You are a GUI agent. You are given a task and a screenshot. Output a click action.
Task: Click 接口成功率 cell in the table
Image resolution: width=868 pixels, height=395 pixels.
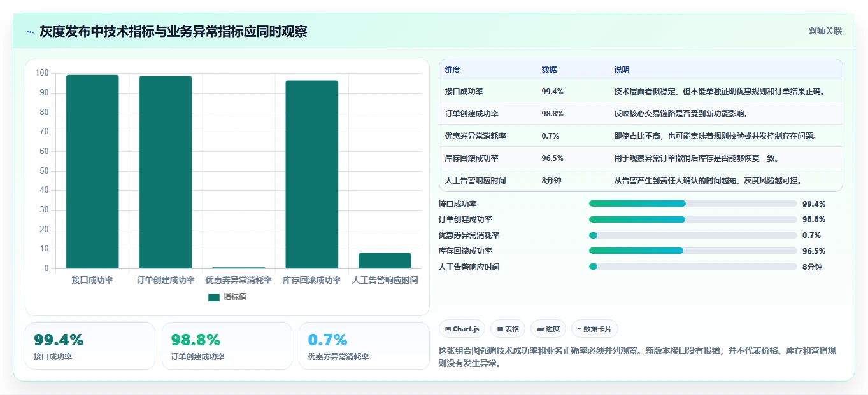464,92
